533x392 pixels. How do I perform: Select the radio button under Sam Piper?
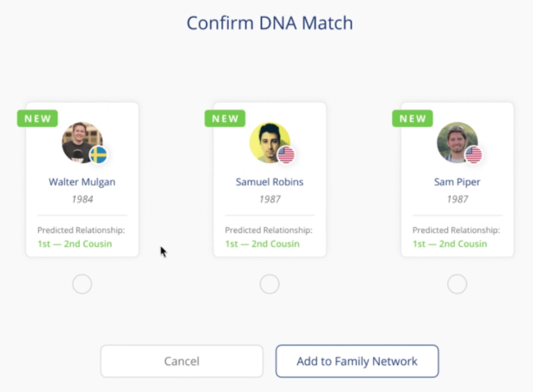point(457,284)
